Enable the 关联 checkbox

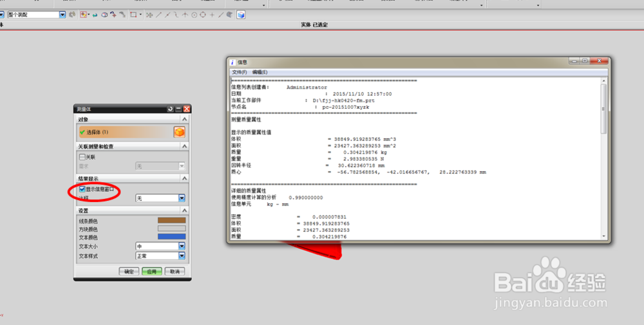point(82,157)
